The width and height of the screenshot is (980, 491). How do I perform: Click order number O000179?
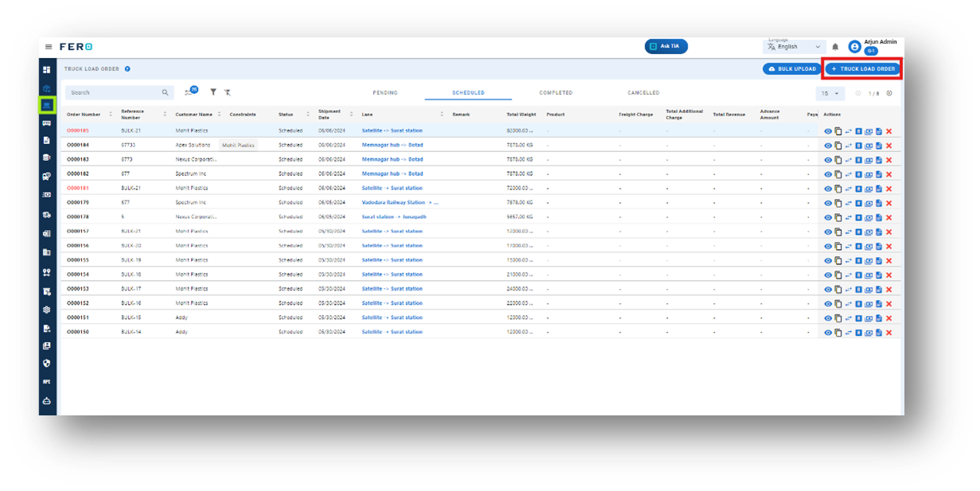pos(78,202)
